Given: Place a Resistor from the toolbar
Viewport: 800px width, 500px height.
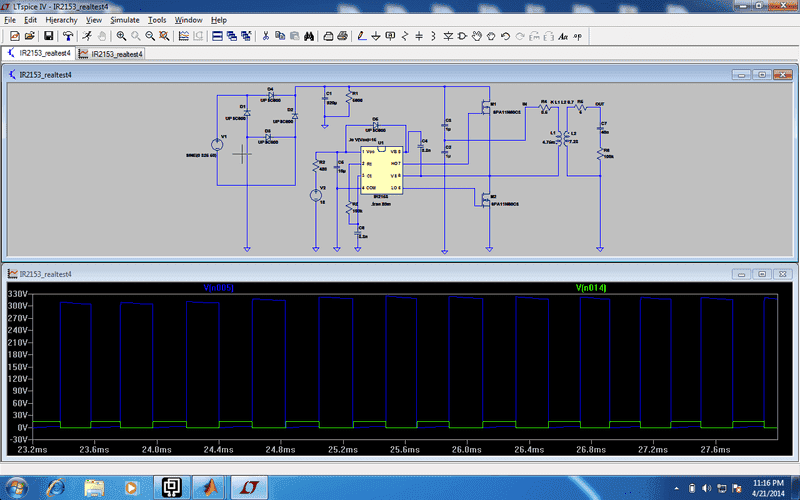Looking at the screenshot, I should [x=405, y=36].
